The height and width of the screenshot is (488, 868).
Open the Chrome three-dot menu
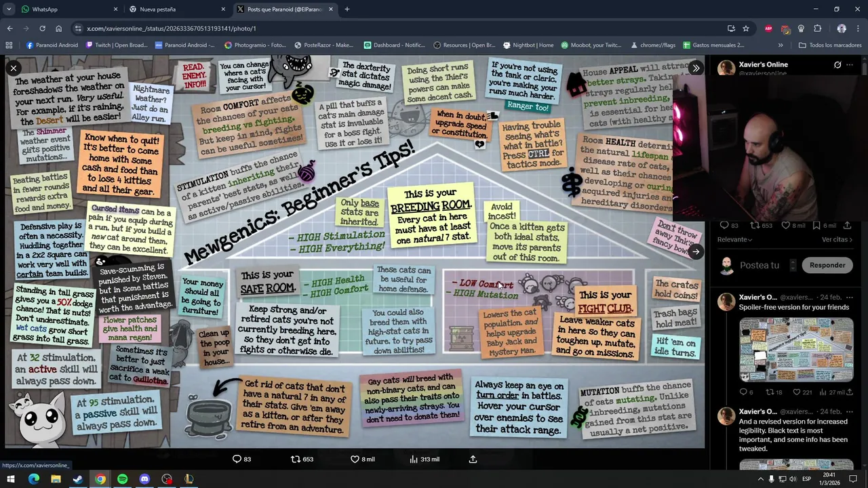click(x=858, y=28)
